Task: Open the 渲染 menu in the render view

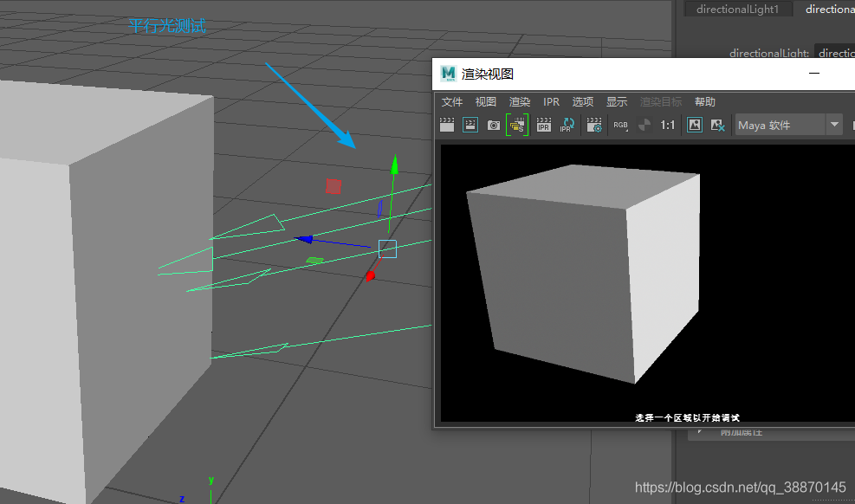Action: tap(520, 102)
